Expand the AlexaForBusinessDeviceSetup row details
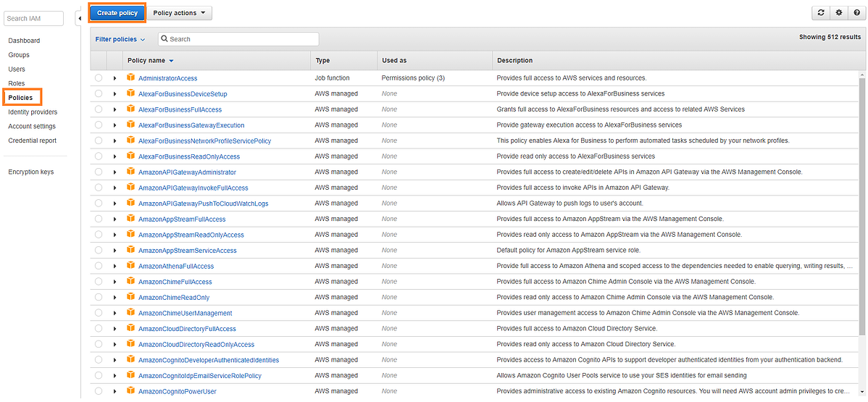The image size is (868, 402). (114, 94)
